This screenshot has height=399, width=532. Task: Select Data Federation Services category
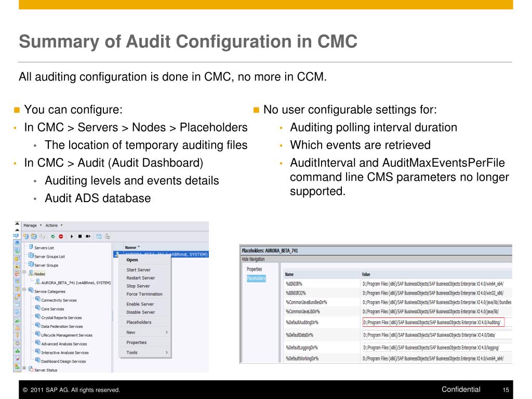(62, 326)
